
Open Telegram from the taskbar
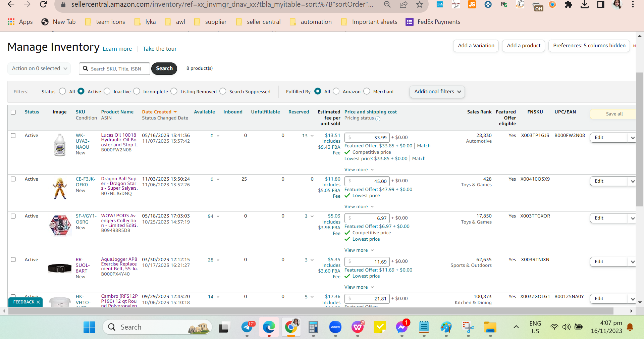(248, 327)
